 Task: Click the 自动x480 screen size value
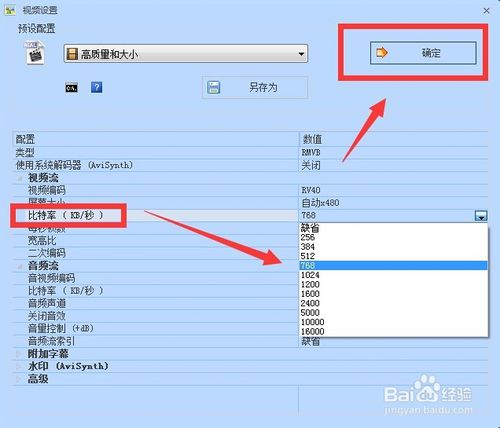[x=320, y=203]
